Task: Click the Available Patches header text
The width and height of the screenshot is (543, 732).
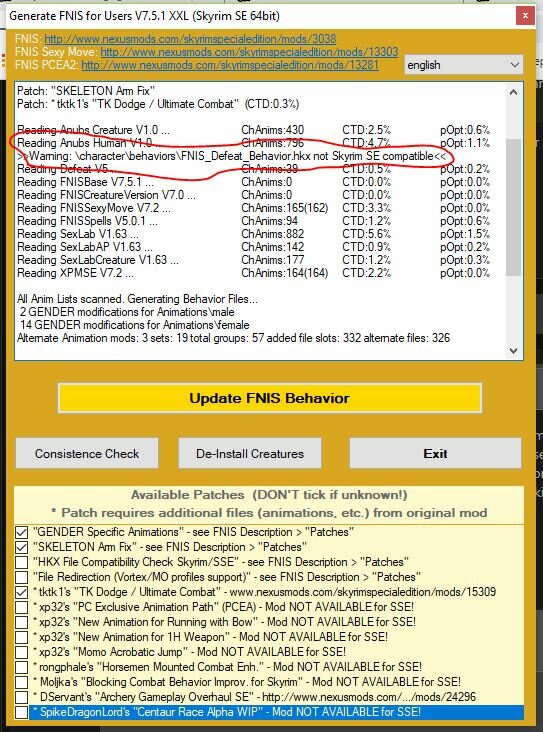Action: point(269,495)
